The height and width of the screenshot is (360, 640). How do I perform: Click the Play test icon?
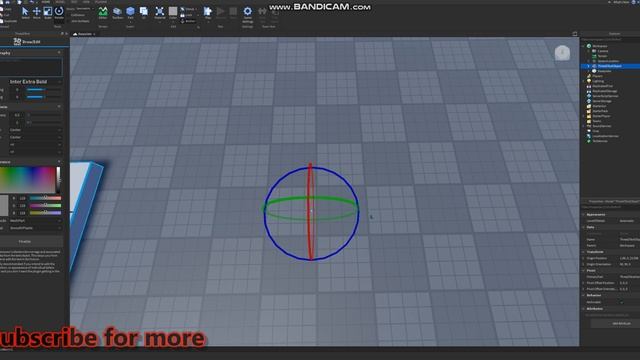click(208, 13)
